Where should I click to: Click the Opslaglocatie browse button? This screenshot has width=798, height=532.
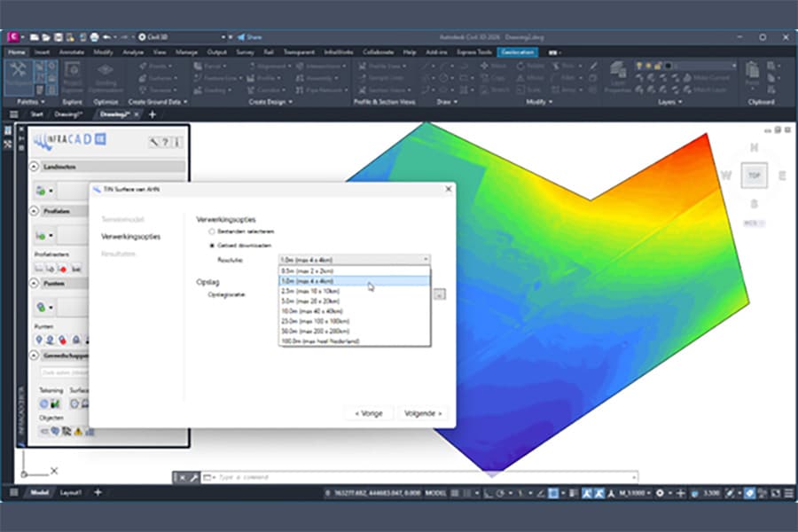439,294
